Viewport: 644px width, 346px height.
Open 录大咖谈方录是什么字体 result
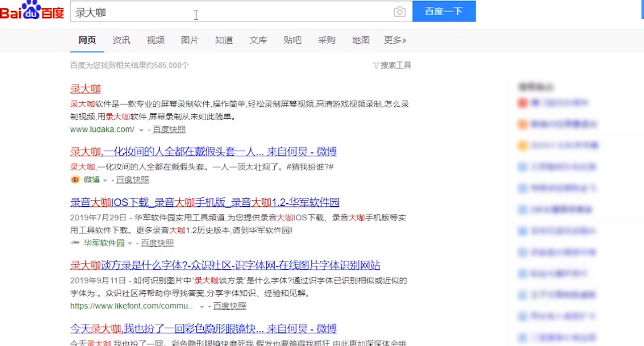(225, 265)
